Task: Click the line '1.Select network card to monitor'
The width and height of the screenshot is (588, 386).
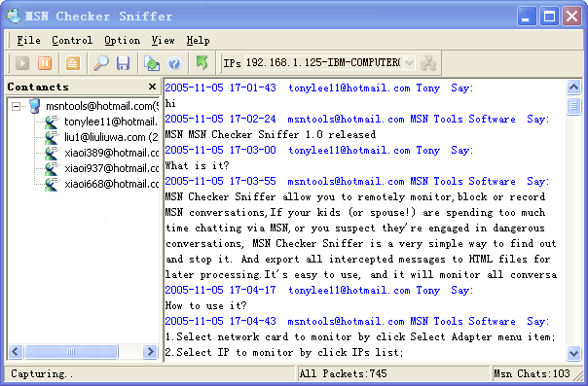Action: 360,336
